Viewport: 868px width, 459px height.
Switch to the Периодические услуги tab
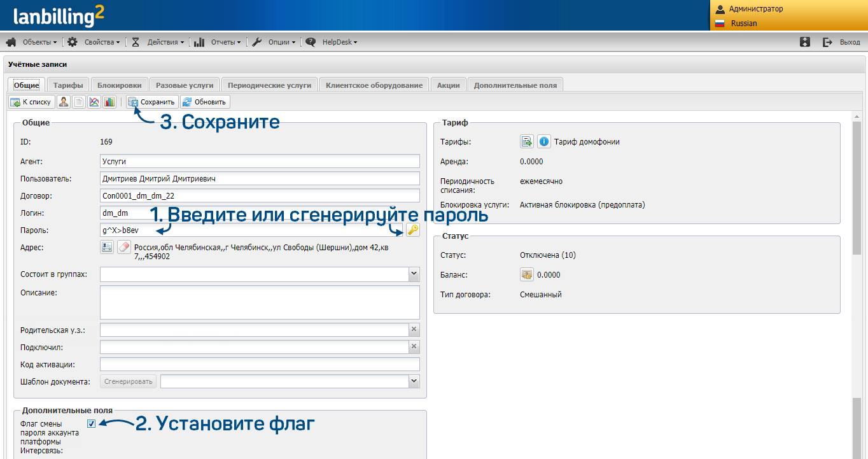click(x=269, y=85)
